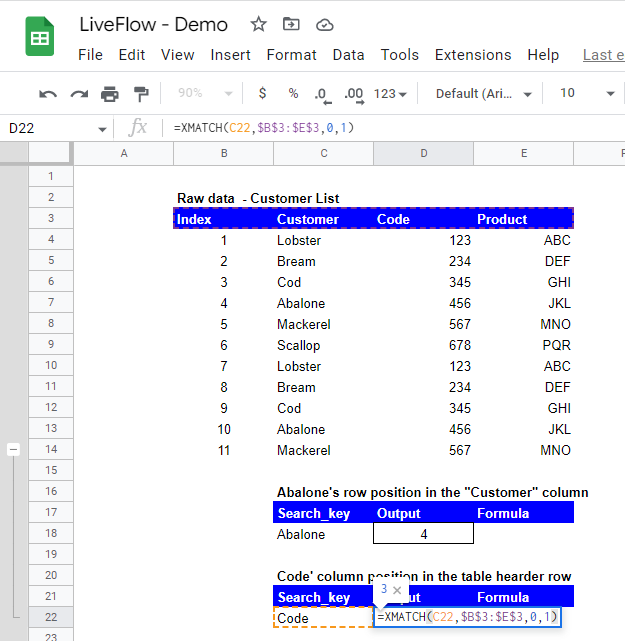Click the Code search key cell C22
The width and height of the screenshot is (625, 641).
tap(323, 617)
